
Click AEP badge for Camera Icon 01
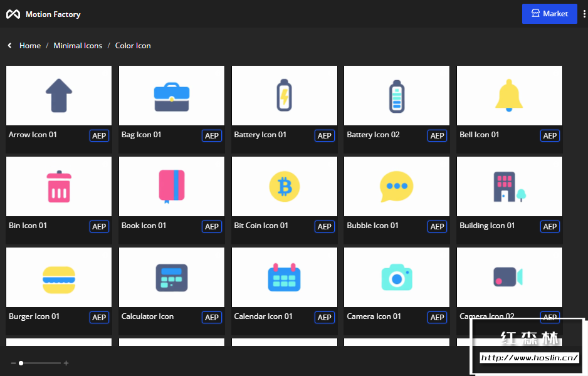[x=438, y=318]
